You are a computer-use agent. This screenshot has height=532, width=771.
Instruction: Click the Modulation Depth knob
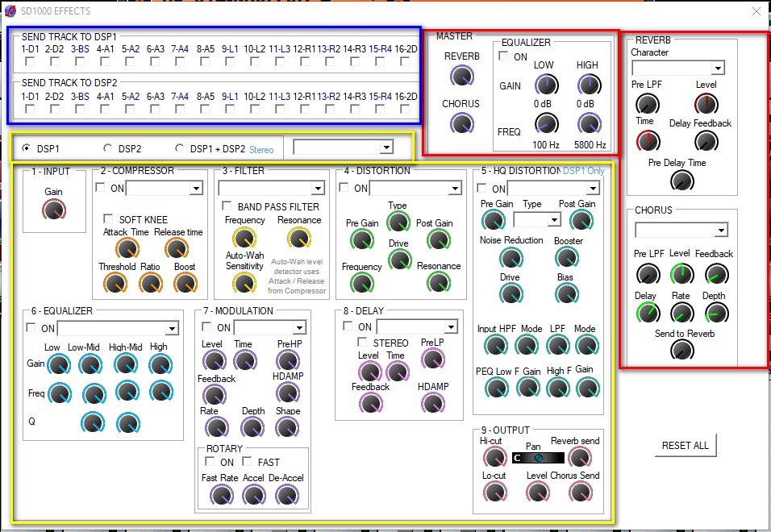click(x=252, y=427)
